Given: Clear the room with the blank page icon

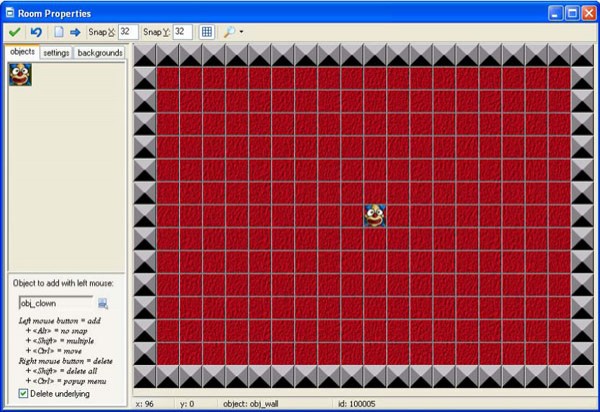Looking at the screenshot, I should (59, 32).
